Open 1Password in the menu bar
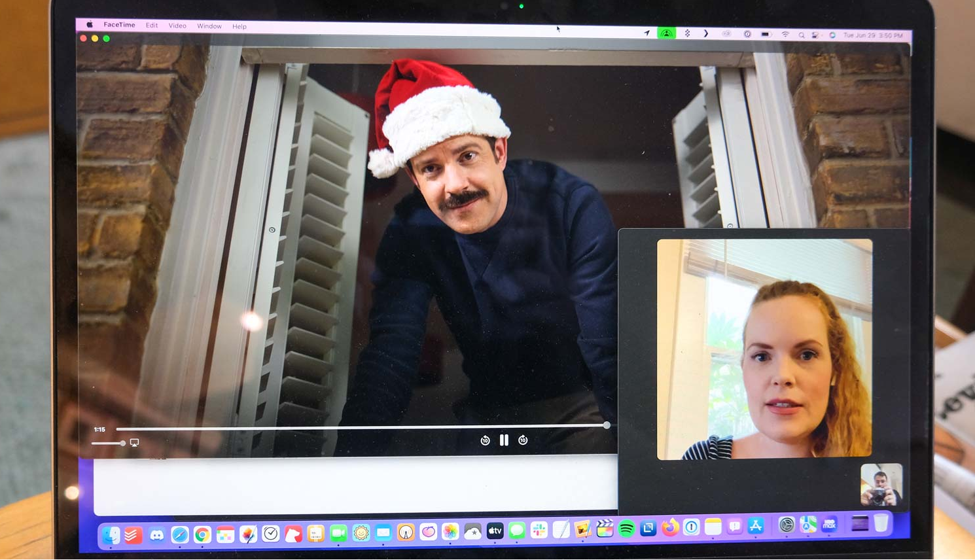 [747, 34]
